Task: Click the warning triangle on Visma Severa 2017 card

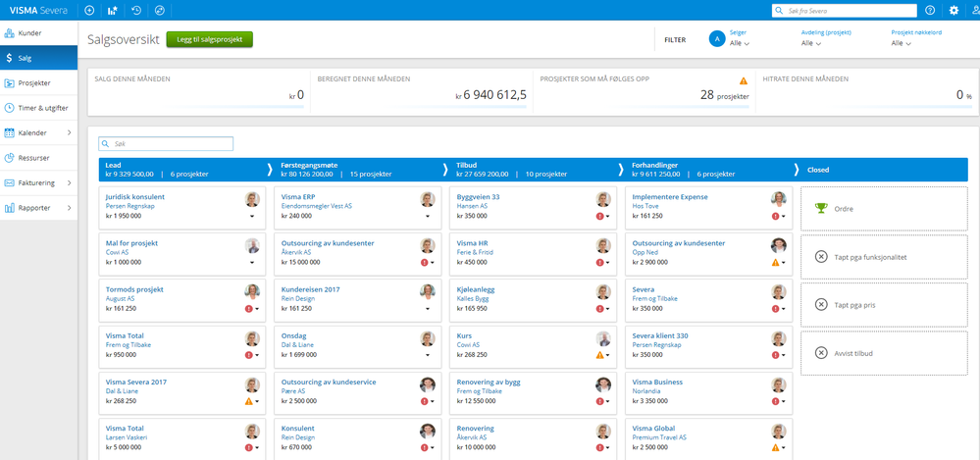Action: click(x=249, y=401)
